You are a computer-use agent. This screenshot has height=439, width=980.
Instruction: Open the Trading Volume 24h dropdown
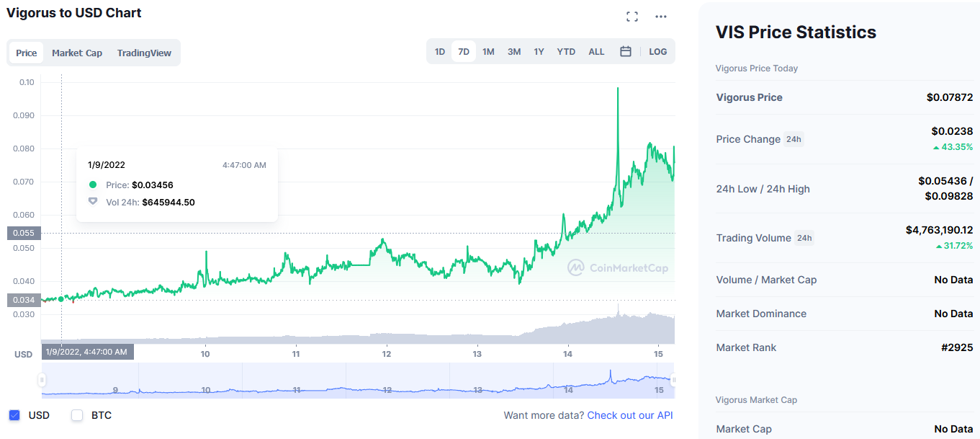click(804, 238)
